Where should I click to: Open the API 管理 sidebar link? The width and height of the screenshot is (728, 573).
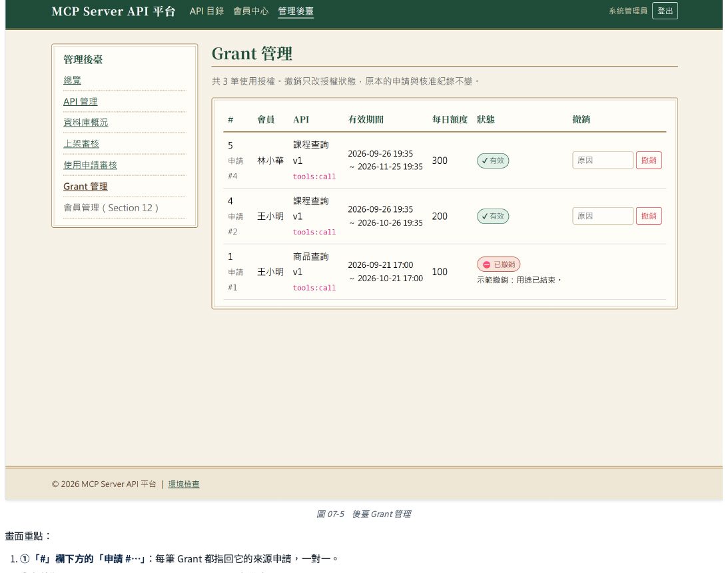(x=81, y=101)
